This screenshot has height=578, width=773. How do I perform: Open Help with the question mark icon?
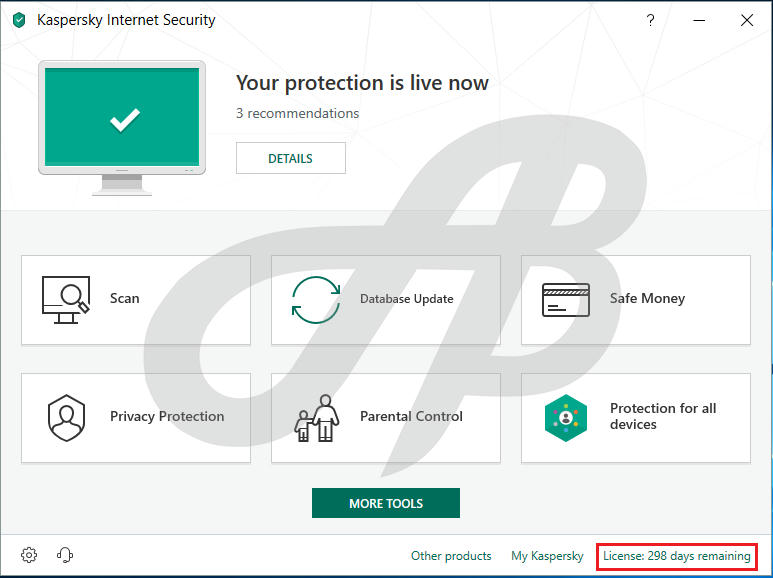tap(650, 20)
